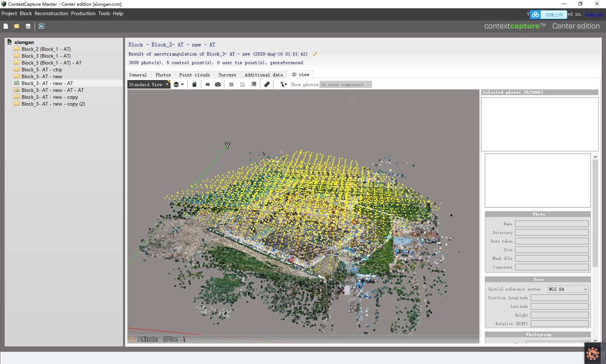Click the large camera icon

[218, 84]
